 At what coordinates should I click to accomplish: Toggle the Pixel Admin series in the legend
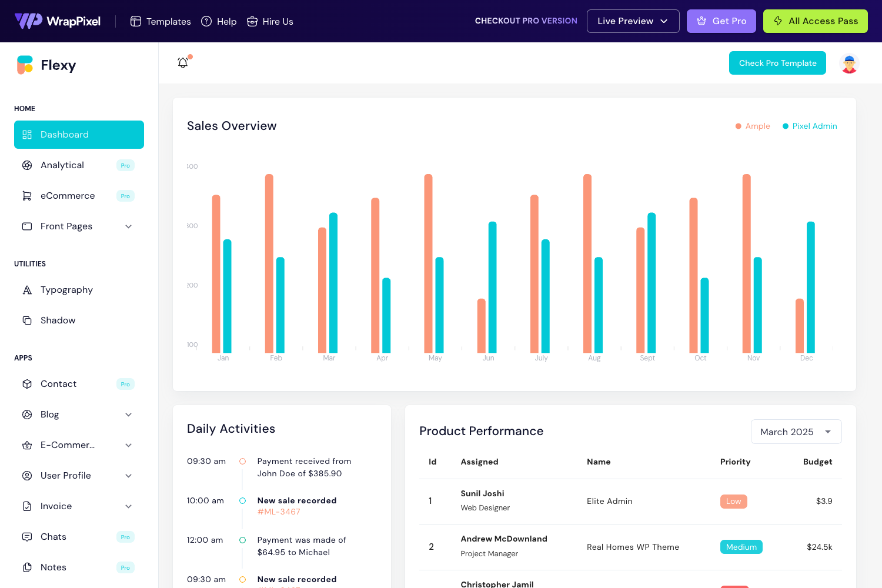click(810, 126)
